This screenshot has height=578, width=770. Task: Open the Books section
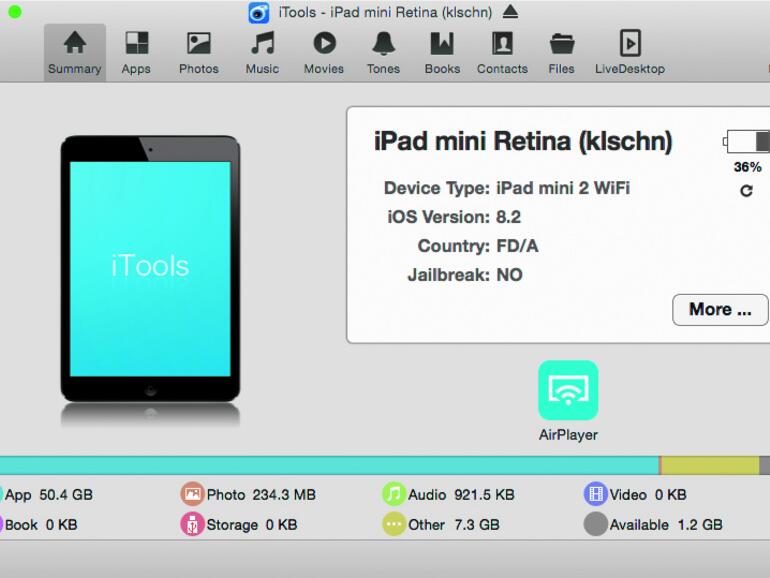[x=442, y=53]
